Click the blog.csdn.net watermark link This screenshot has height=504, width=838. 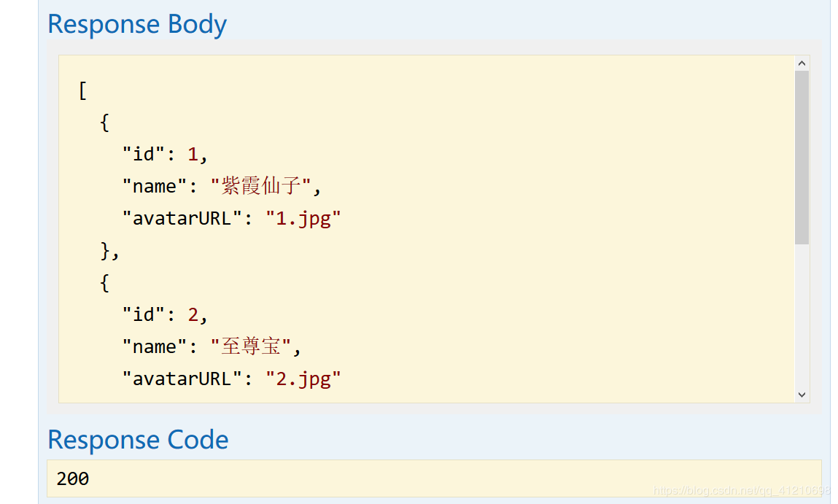(742, 491)
